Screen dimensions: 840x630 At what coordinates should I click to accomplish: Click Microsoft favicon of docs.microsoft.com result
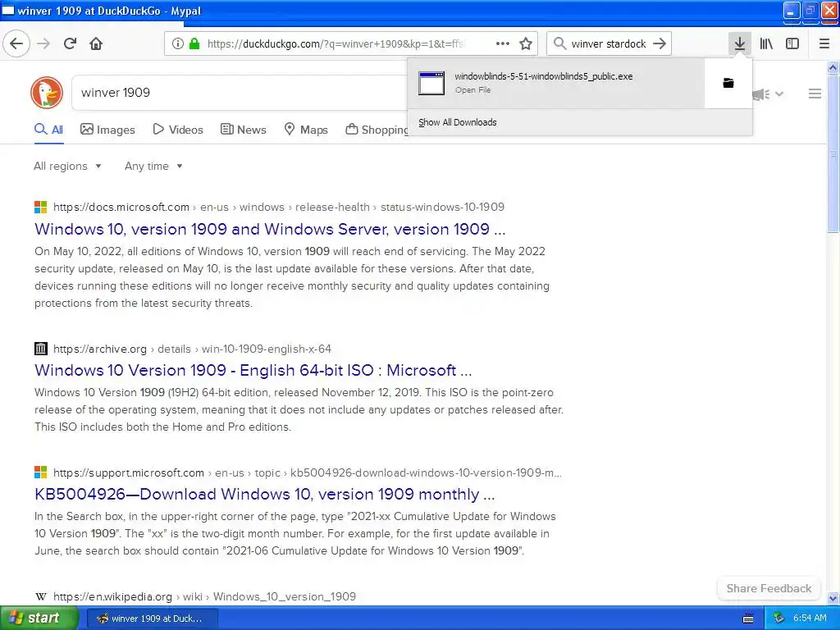41,207
